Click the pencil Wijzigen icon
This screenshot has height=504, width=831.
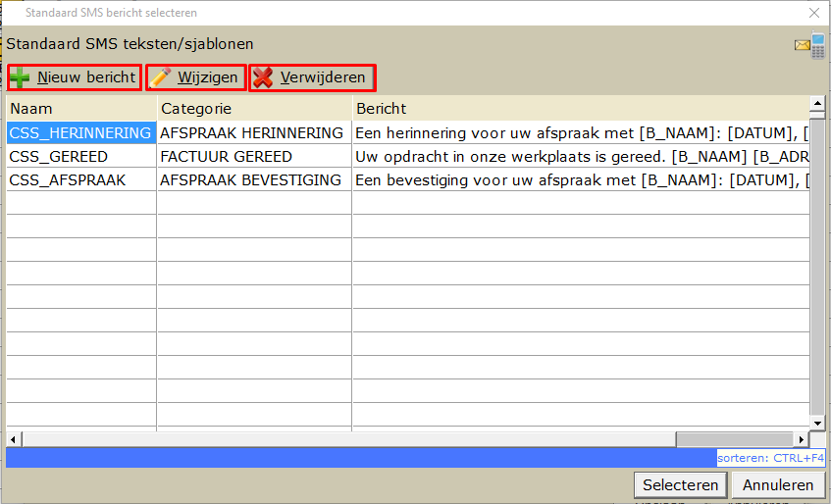point(160,77)
